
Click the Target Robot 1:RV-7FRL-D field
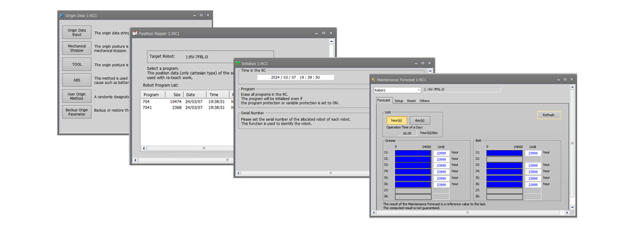pyautogui.click(x=210, y=57)
